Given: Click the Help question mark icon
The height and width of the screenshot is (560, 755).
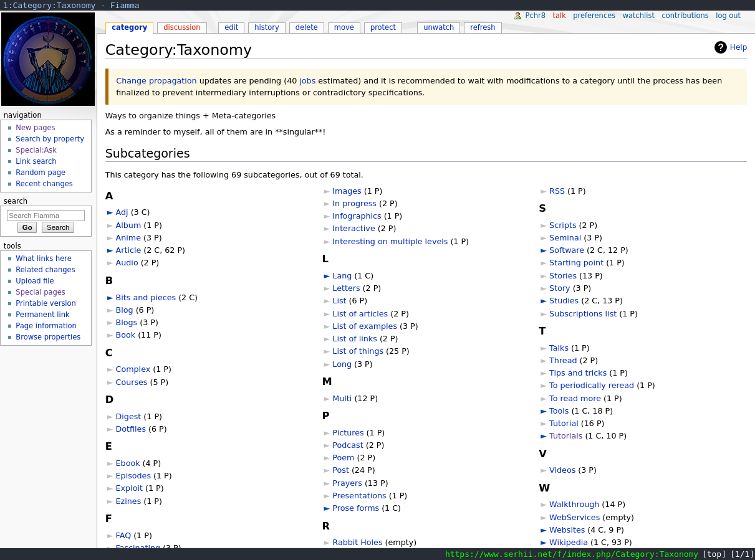Looking at the screenshot, I should tap(720, 47).
